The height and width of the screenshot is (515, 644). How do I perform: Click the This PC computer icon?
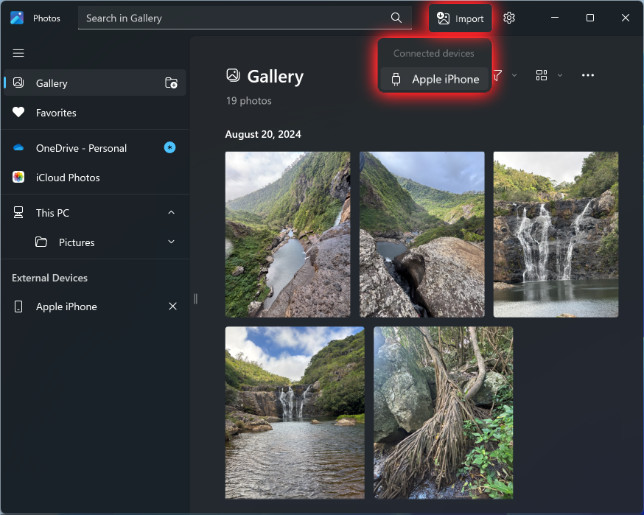[x=18, y=212]
